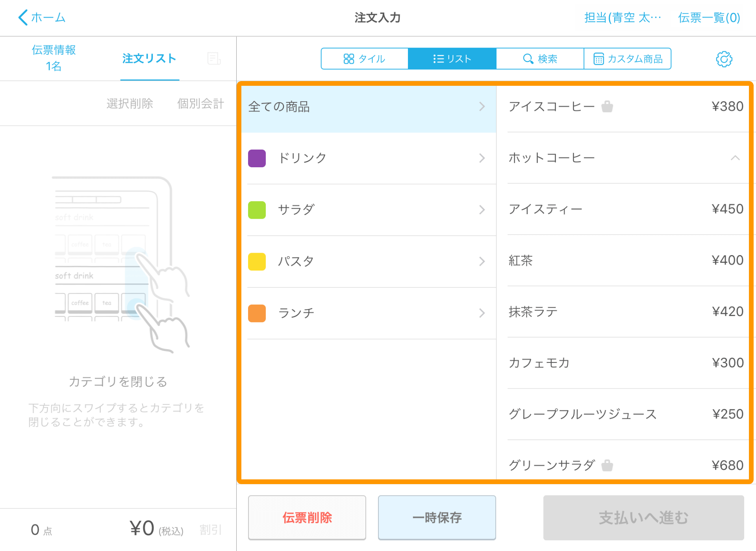Image resolution: width=756 pixels, height=551 pixels.
Task: Open the 検索 search mode
Action: (540, 59)
